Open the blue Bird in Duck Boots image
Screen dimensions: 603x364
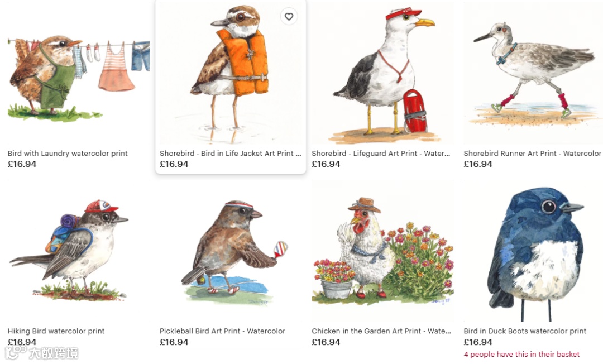pos(533,251)
